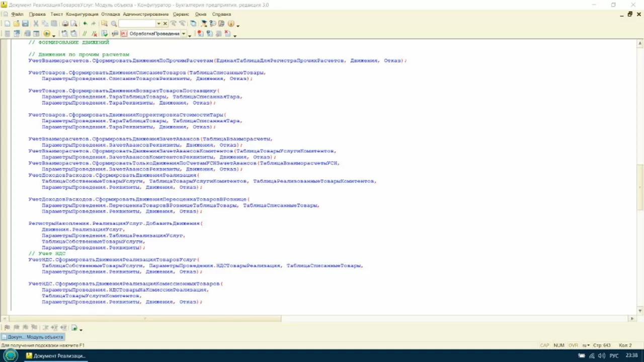644x362 pixels.
Task: Add comment with green slashes icon
Action: (x=85, y=34)
